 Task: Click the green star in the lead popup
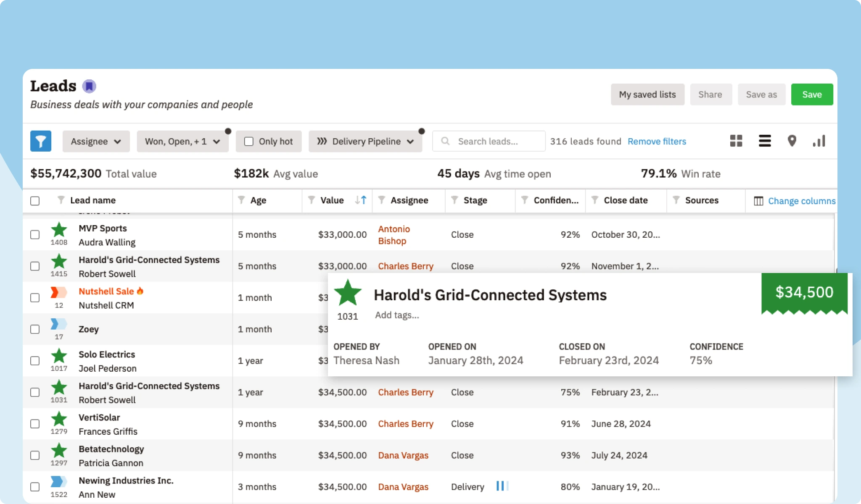[x=348, y=293]
